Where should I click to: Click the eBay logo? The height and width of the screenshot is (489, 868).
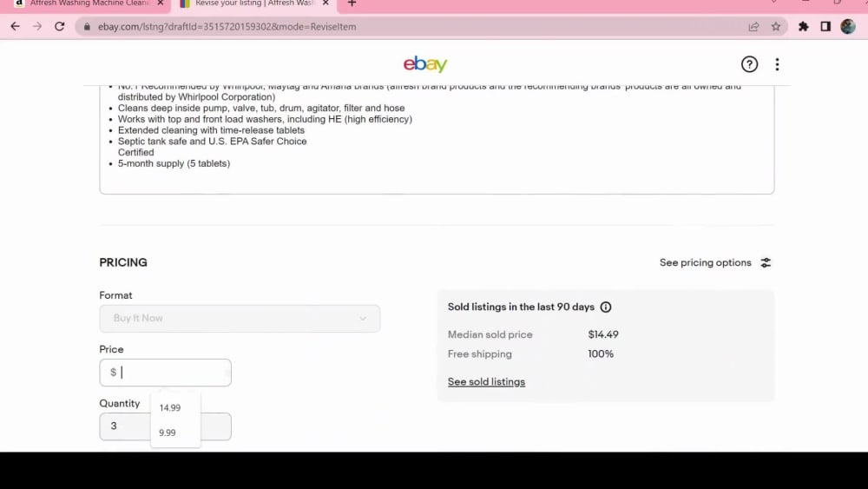point(425,63)
